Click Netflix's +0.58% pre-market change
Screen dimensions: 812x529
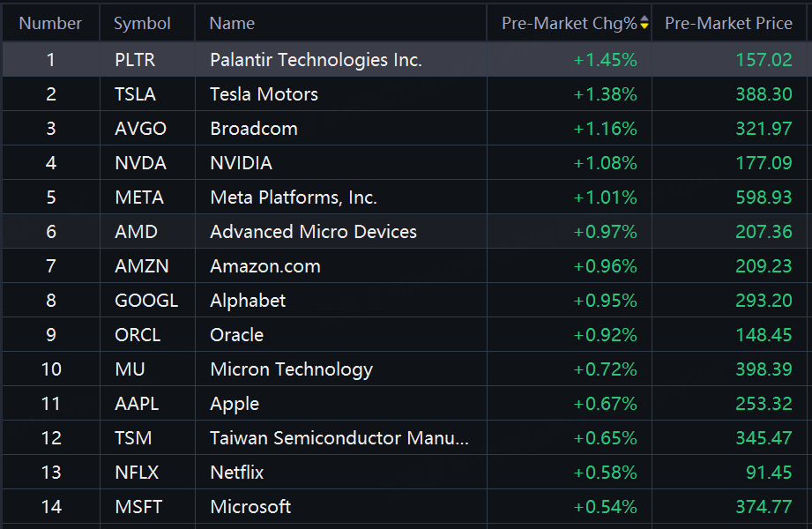coord(605,473)
